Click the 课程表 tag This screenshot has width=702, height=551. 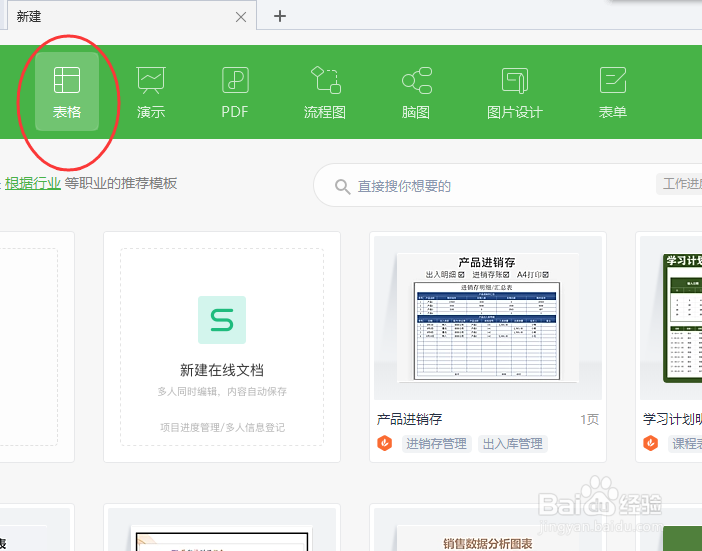(x=685, y=444)
